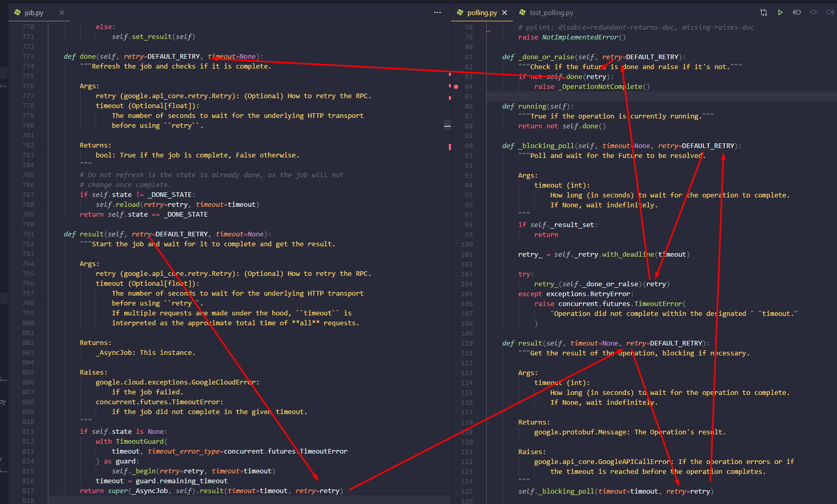837x504 pixels.
Task: Click 'reload' call on job.py line 788
Action: (128, 205)
